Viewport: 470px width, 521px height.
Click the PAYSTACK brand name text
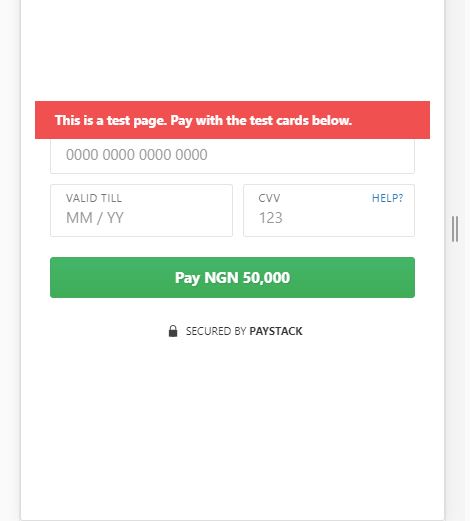276,331
